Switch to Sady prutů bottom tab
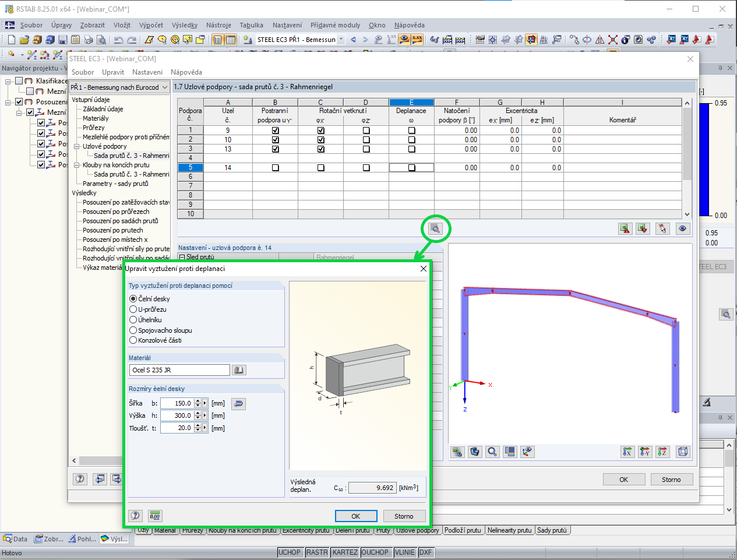 552,530
